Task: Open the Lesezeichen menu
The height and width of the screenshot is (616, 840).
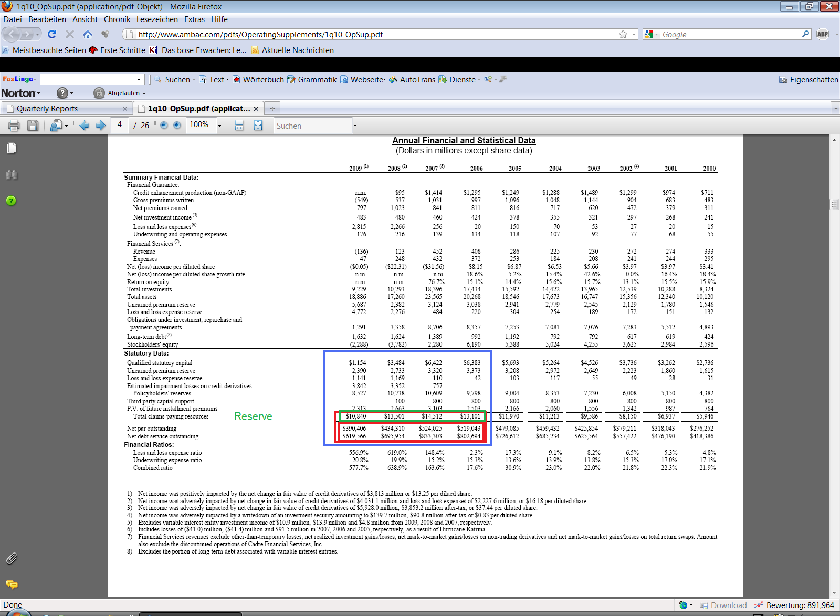Action: [157, 19]
